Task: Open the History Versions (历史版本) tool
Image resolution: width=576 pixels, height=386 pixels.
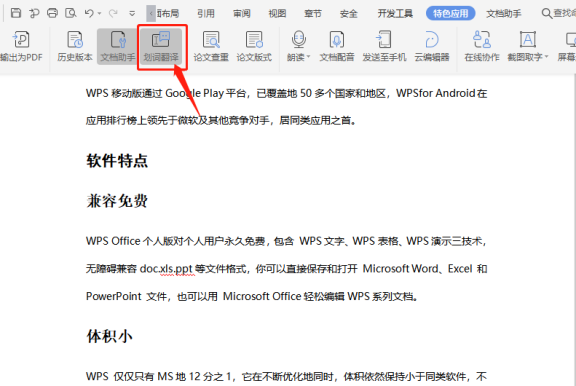Action: 75,46
